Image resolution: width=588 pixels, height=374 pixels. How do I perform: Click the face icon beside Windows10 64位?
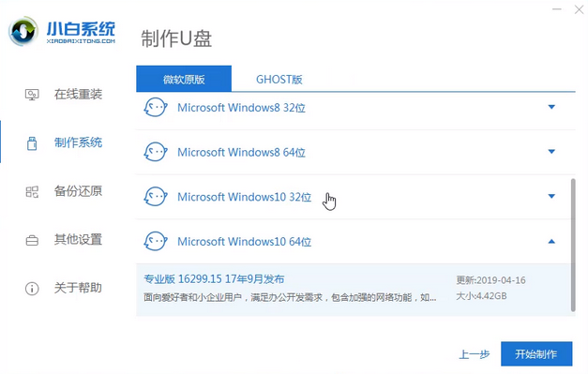pos(156,241)
